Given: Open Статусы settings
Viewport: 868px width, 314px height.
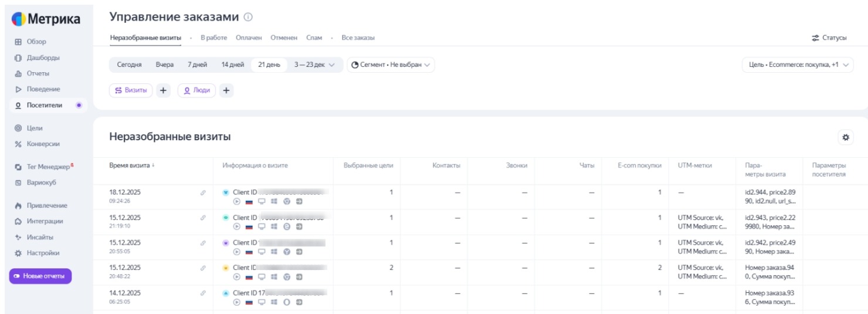Looking at the screenshot, I should 829,38.
